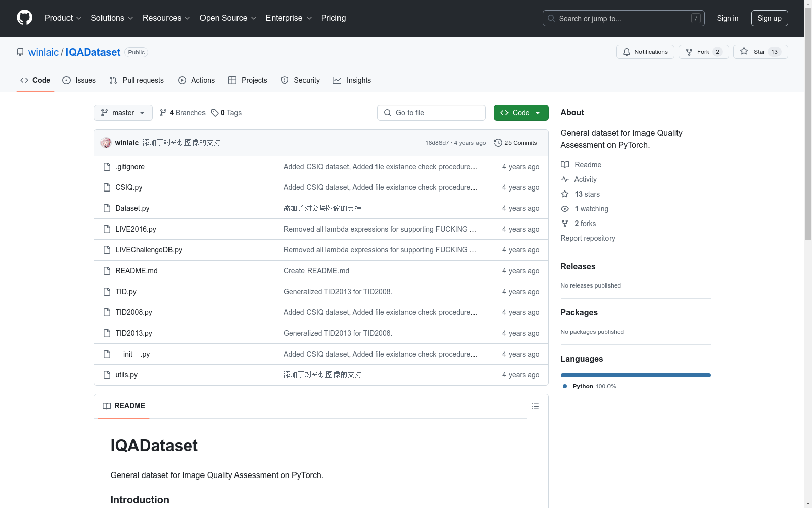Click the file icon beside __init__.py

[107, 354]
